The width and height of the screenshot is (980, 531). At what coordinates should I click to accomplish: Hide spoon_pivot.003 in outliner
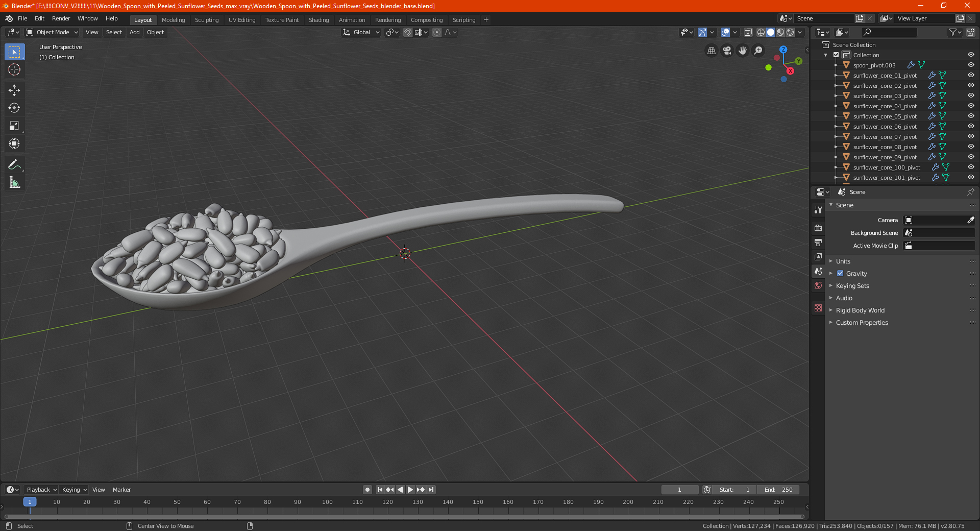point(971,65)
